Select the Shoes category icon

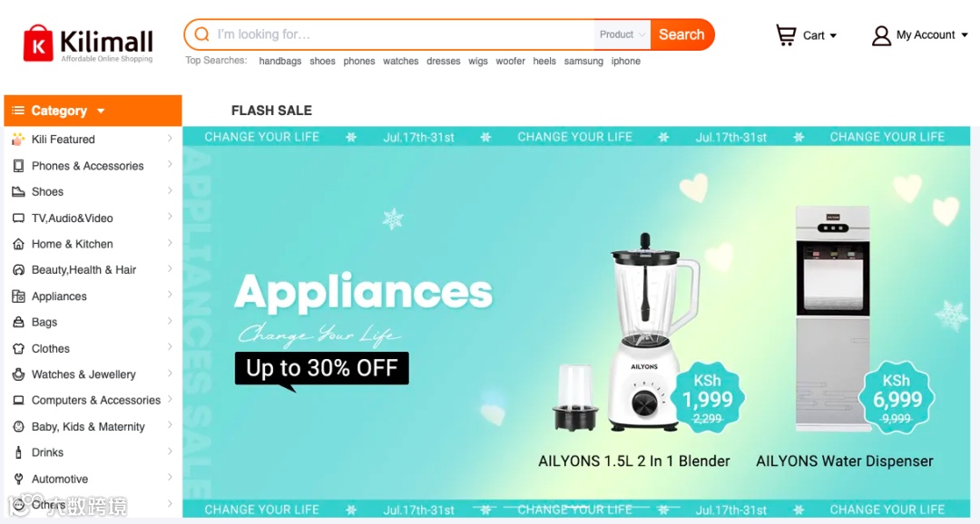pyautogui.click(x=19, y=191)
